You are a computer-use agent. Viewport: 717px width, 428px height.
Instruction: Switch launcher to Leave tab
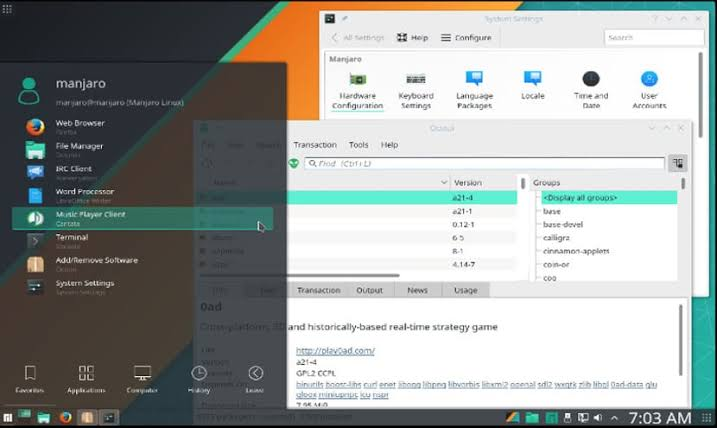[x=255, y=380]
